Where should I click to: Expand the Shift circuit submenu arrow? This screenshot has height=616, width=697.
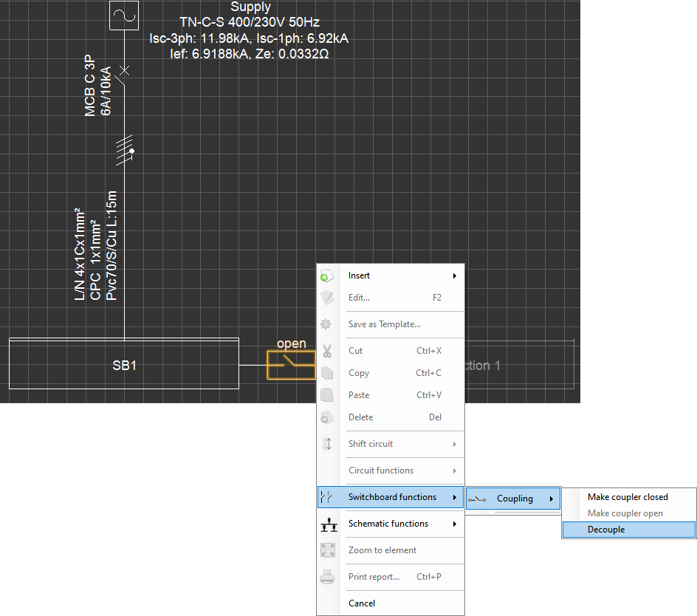pyautogui.click(x=454, y=445)
